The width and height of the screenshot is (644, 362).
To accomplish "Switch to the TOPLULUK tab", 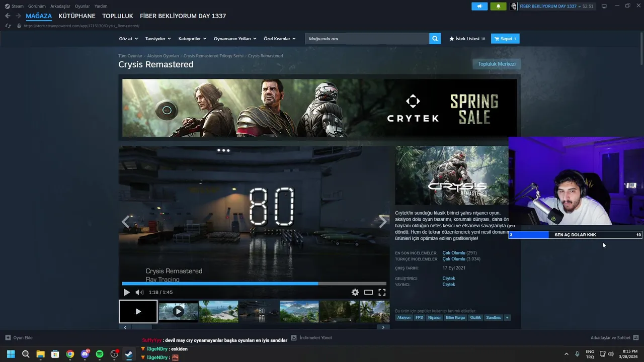I will coord(118,16).
